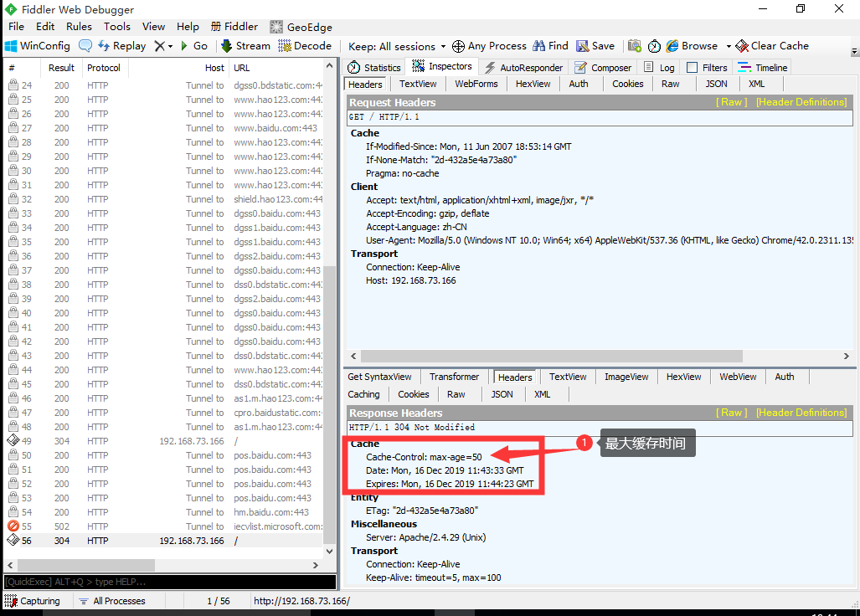Open the Filters tab
Viewport: 860px width, 616px height.
coord(708,68)
